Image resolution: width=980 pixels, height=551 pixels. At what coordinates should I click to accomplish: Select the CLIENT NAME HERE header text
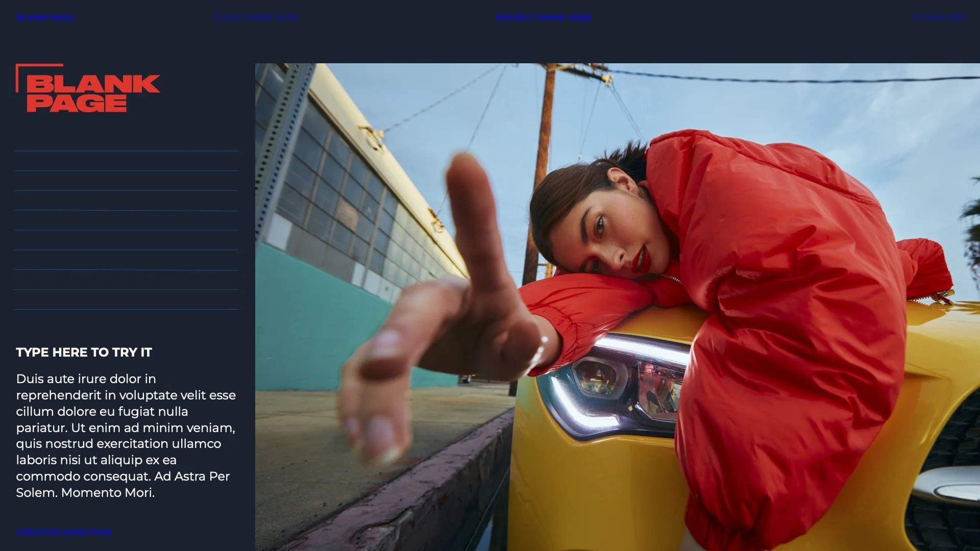[x=256, y=17]
